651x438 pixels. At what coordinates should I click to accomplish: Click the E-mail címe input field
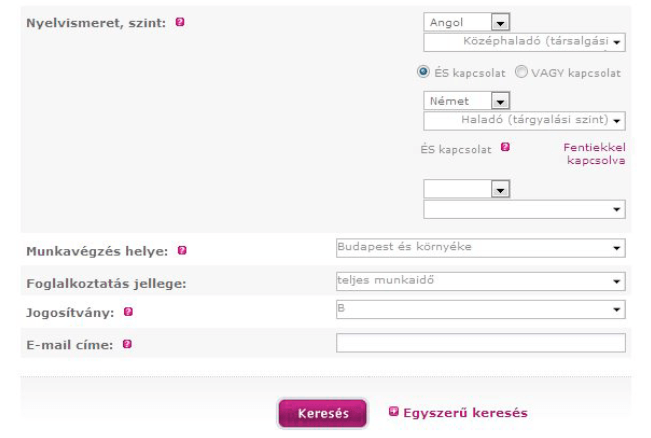coord(480,343)
